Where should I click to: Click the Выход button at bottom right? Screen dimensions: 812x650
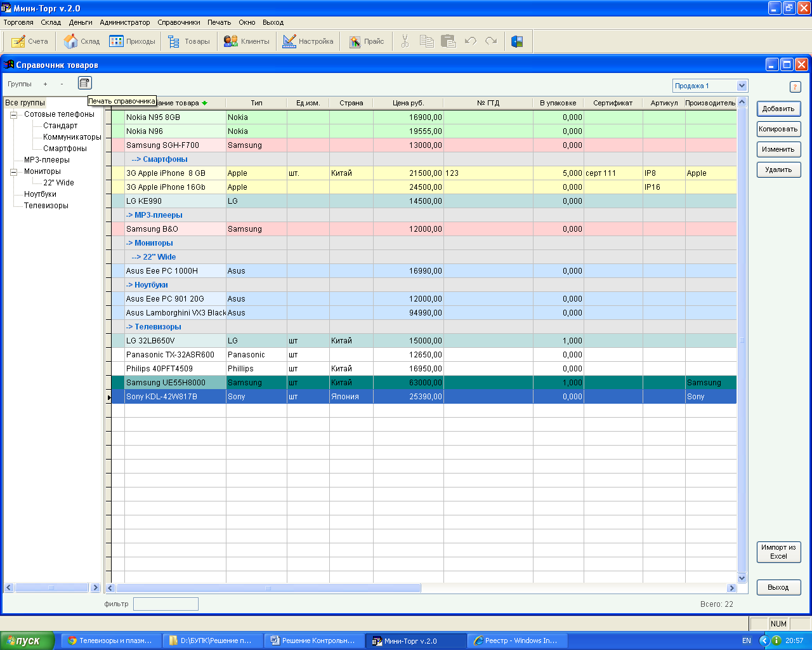(x=778, y=587)
